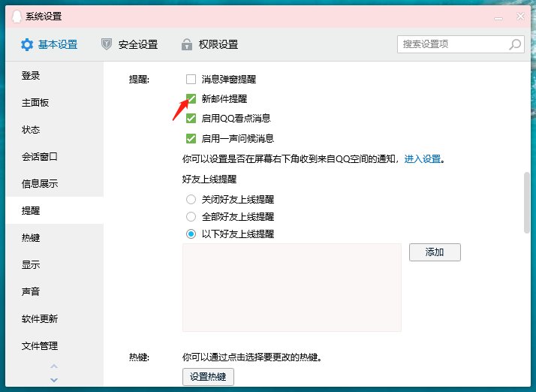
Task: Toggle 启用一声问候消息 checkbox
Action: tap(191, 138)
